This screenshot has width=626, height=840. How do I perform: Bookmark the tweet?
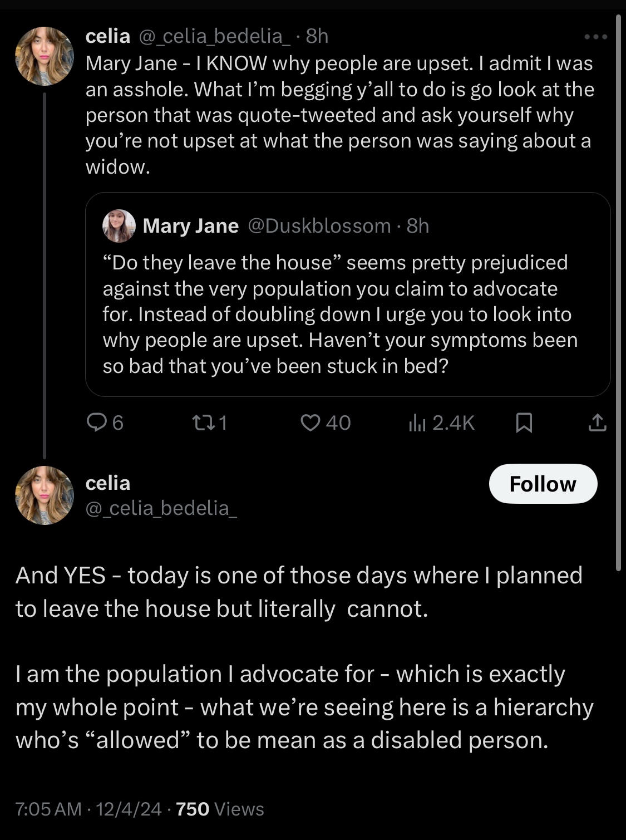[x=524, y=423]
